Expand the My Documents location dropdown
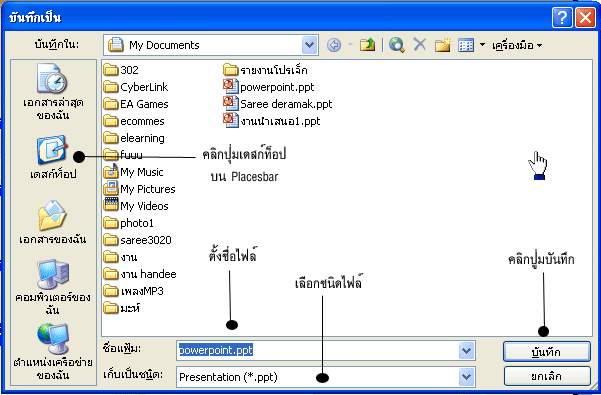The height and width of the screenshot is (395, 601). (309, 45)
